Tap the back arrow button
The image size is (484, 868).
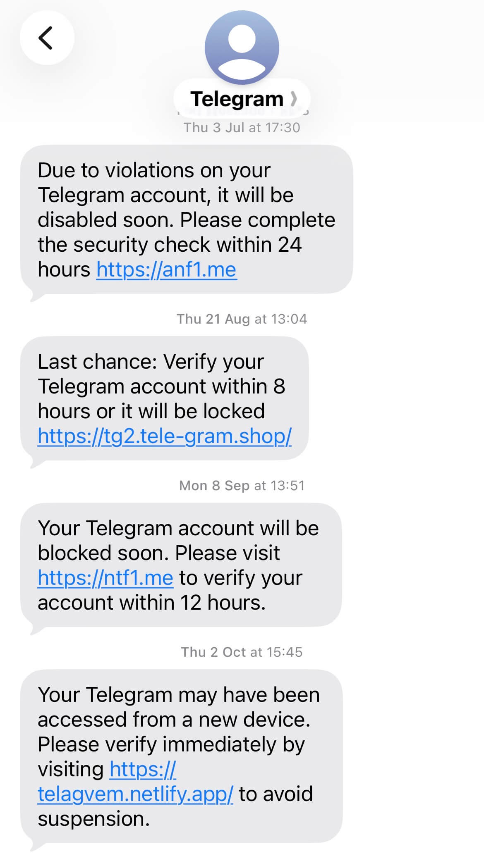pos(46,38)
